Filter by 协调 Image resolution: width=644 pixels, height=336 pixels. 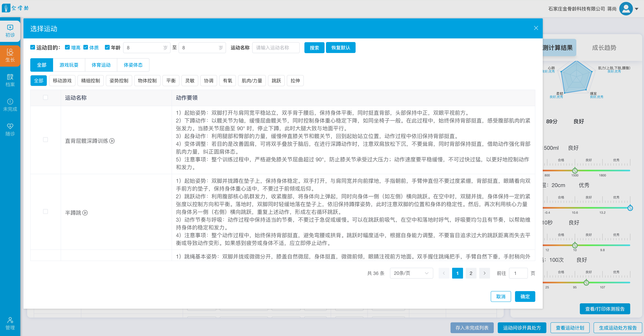[209, 81]
